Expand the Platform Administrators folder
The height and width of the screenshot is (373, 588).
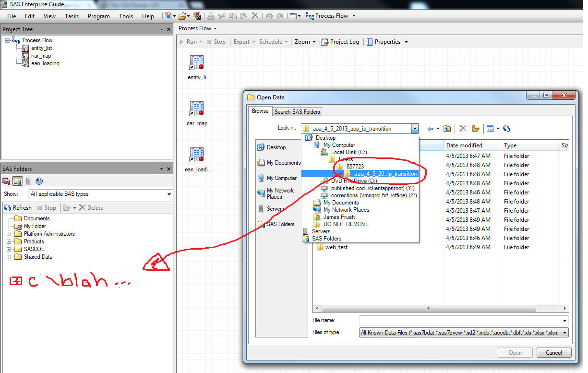(x=9, y=234)
